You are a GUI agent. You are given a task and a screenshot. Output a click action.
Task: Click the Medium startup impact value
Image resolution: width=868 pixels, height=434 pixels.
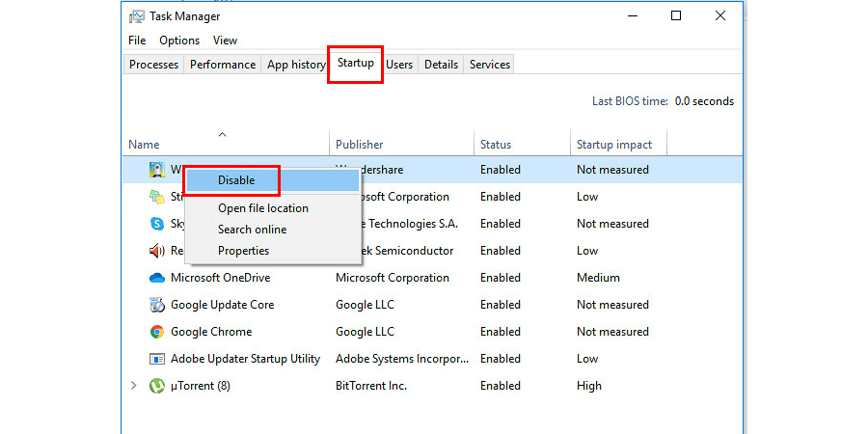pos(598,278)
